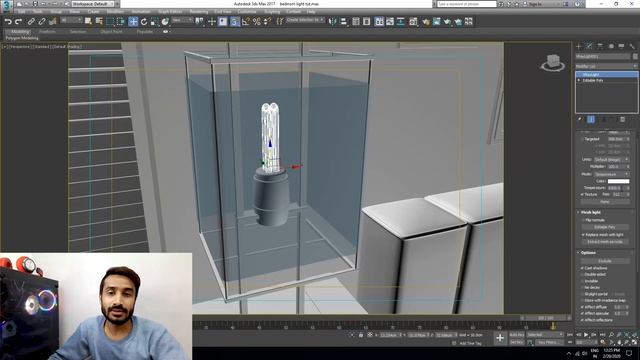Open the Modify tab of command panel
The height and width of the screenshot is (360, 640).
(589, 46)
